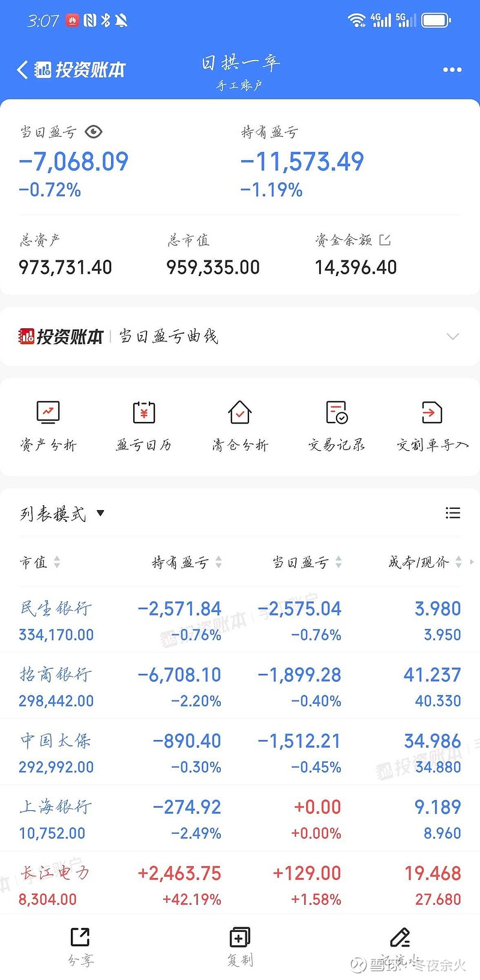The height and width of the screenshot is (980, 480).
Task: Open 清仓分析 house icon
Action: [240, 412]
